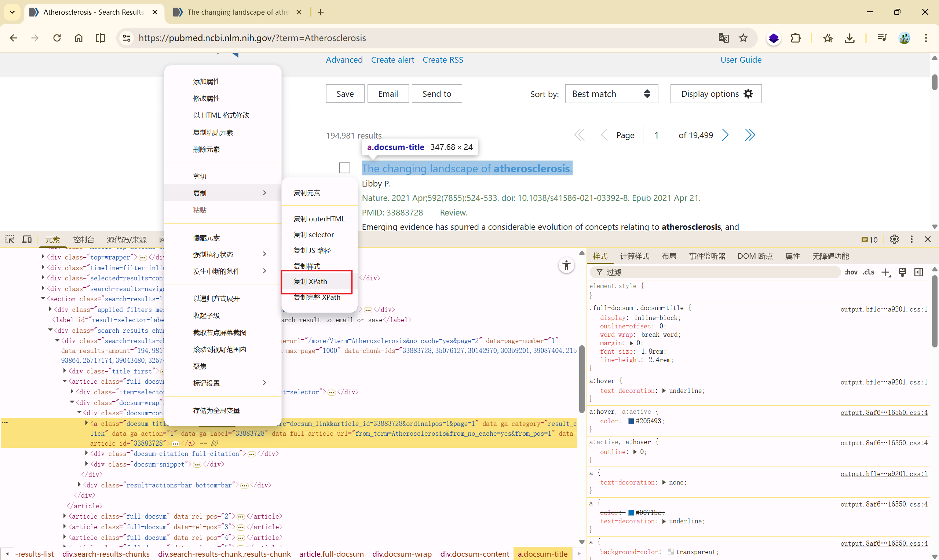Click the translate page icon
This screenshot has width=939, height=560.
tap(723, 38)
